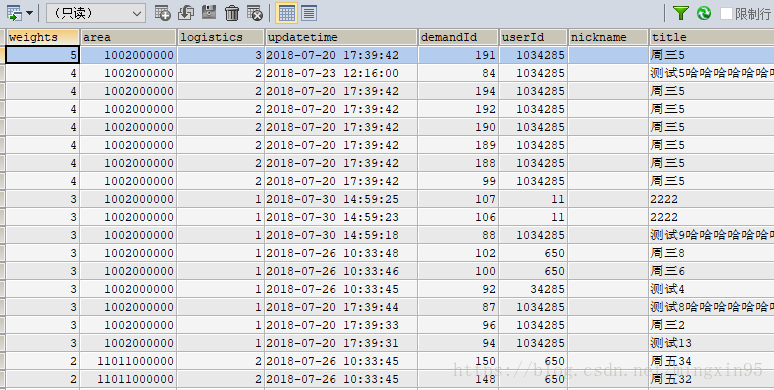
Task: Select demandId cell 188
Action: pyautogui.click(x=458, y=163)
